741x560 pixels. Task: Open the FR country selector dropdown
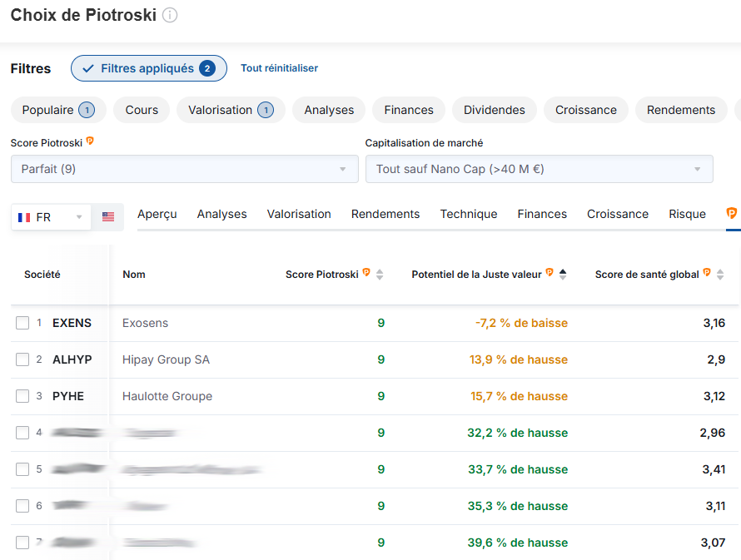(51, 217)
